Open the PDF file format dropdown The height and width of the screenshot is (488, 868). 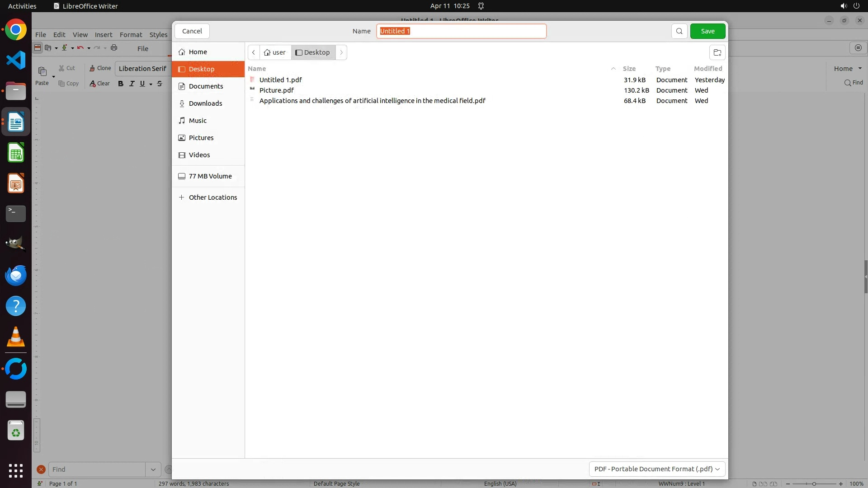coord(657,469)
